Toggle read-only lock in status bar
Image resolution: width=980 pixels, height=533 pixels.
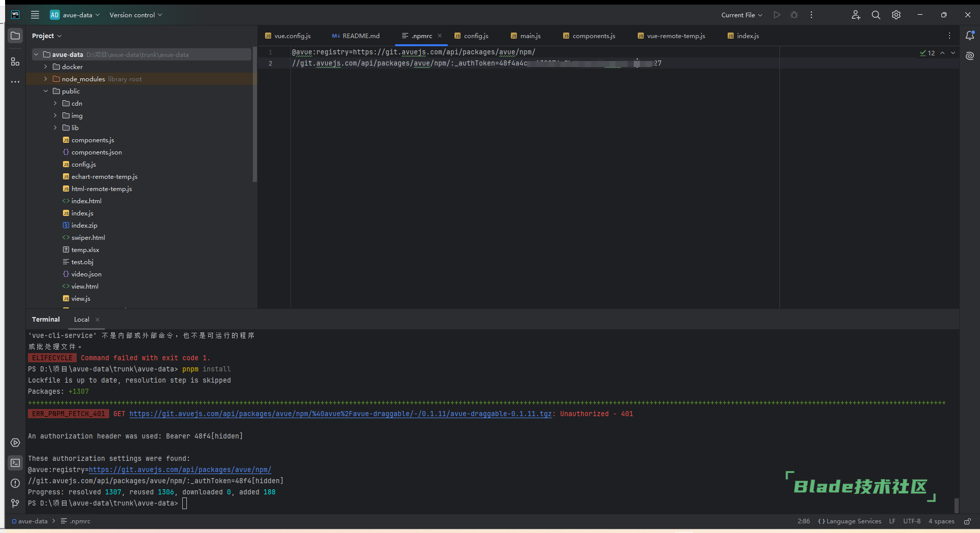968,521
